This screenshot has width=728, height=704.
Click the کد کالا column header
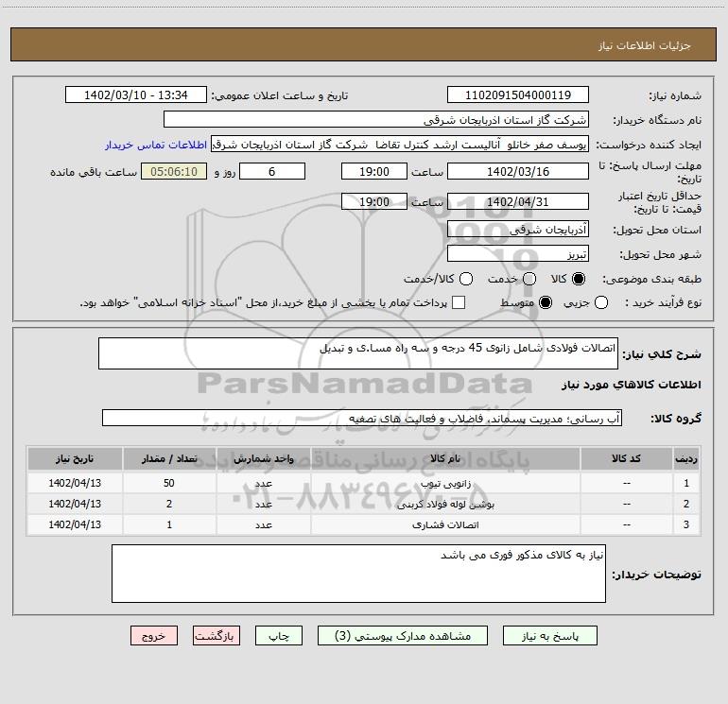(626, 458)
